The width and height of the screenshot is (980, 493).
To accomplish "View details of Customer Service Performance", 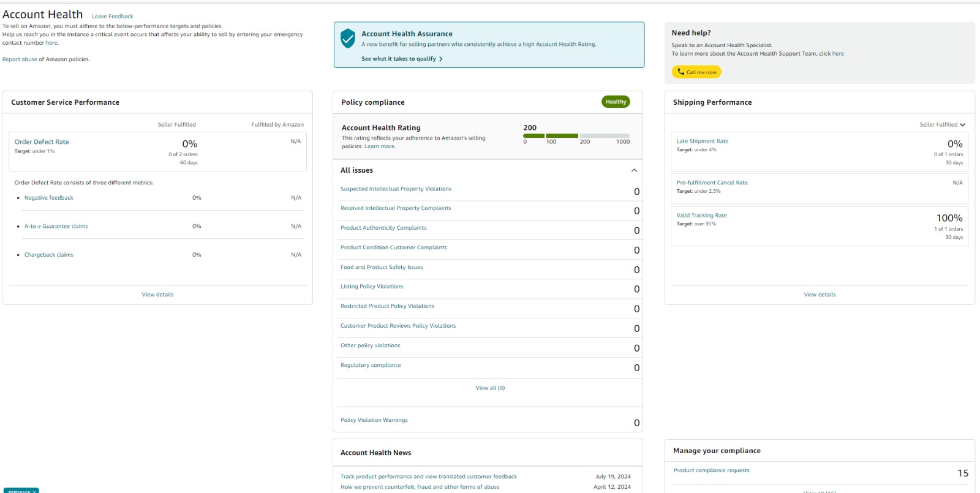I will (157, 295).
